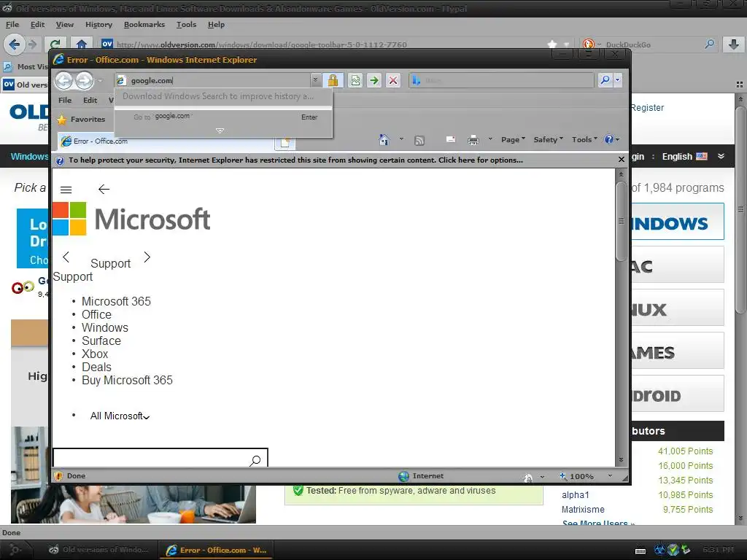Open the Firefox History menu

tap(98, 25)
